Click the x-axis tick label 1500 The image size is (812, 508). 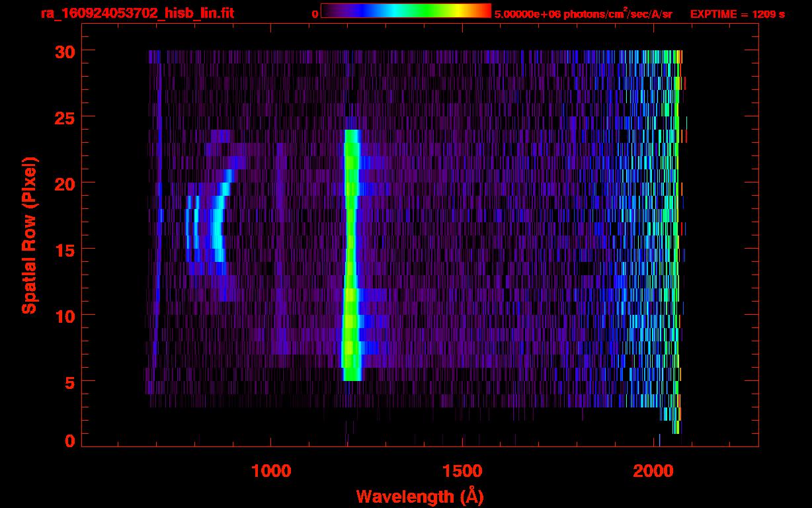tap(462, 470)
